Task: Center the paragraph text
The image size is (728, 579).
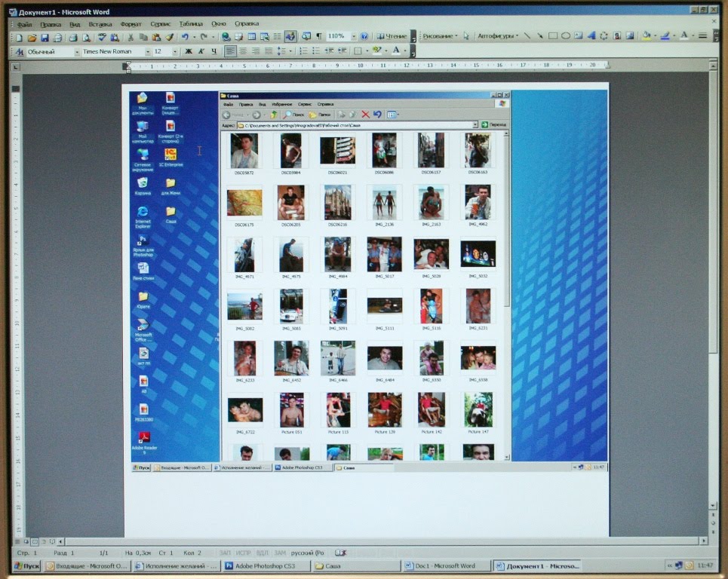Action: 243,51
